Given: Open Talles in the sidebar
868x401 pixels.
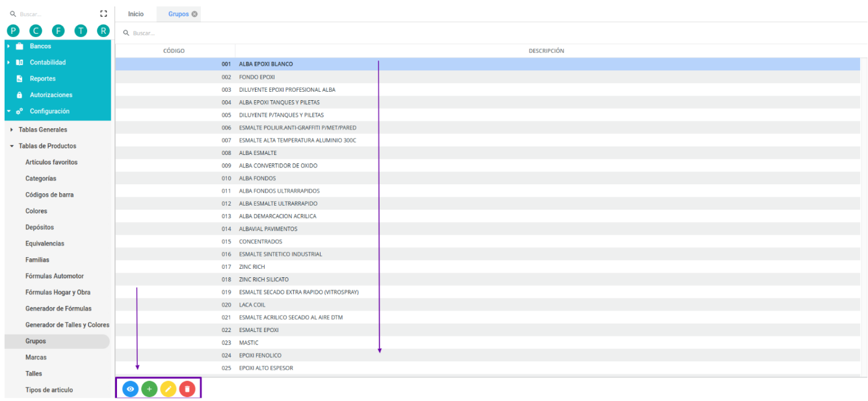Looking at the screenshot, I should (x=34, y=374).
